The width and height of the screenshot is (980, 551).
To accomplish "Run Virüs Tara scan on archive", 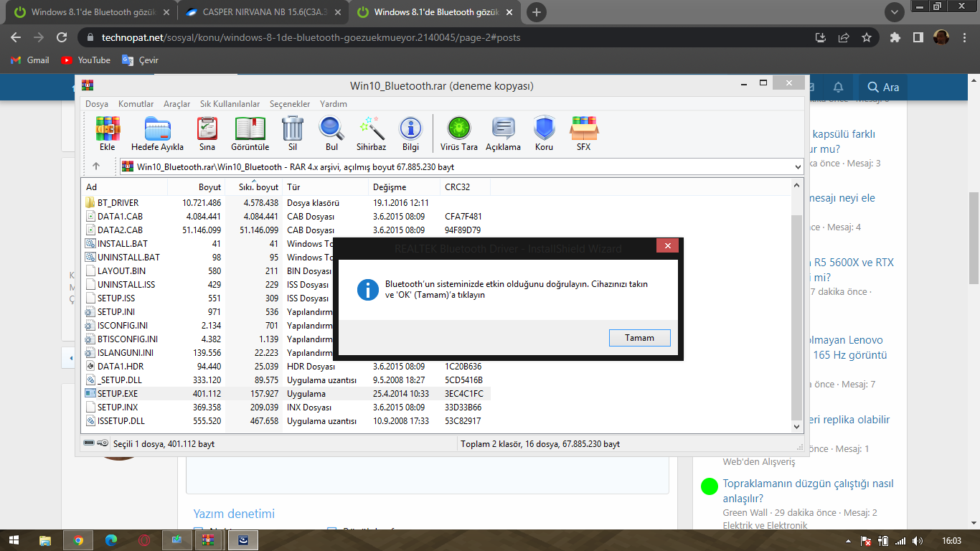I will 459,133.
